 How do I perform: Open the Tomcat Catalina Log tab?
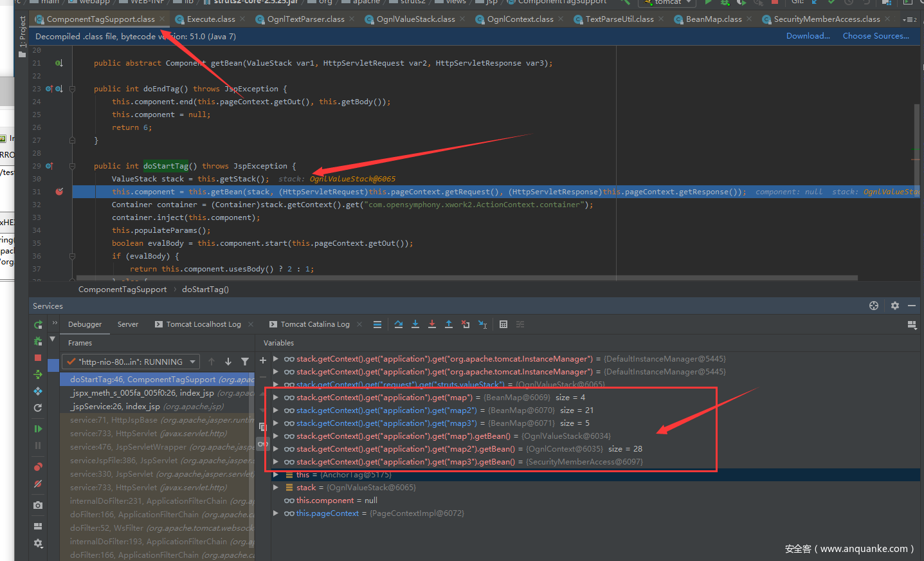(x=314, y=324)
